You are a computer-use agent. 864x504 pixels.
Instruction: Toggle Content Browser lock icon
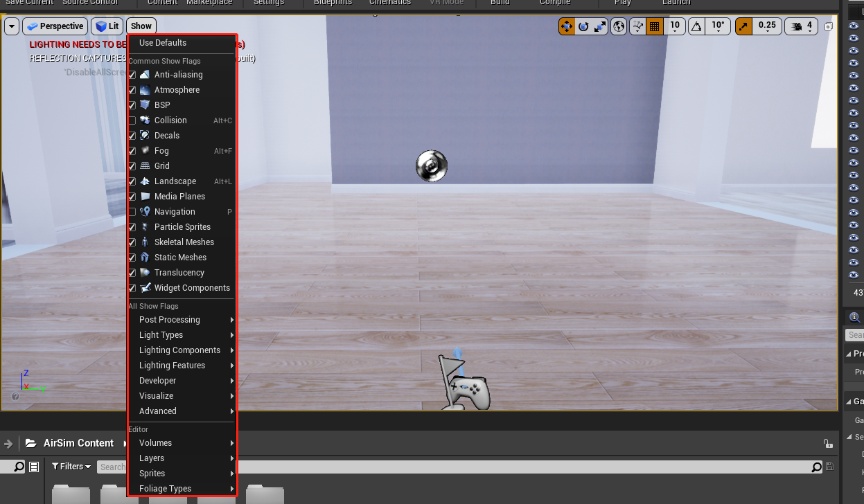828,444
